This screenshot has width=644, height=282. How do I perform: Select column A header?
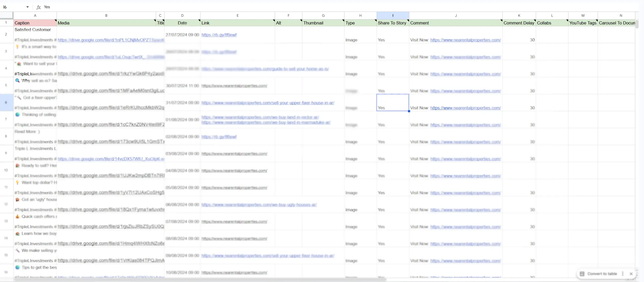35,15
